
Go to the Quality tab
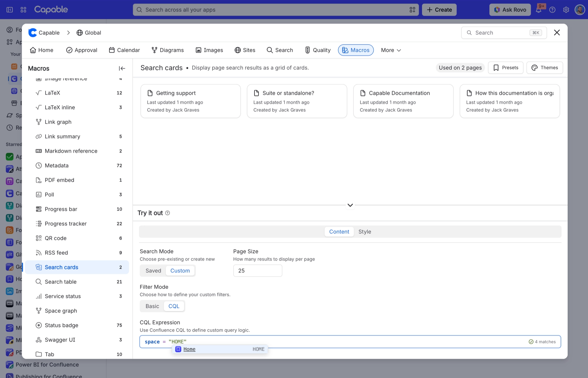tap(318, 50)
